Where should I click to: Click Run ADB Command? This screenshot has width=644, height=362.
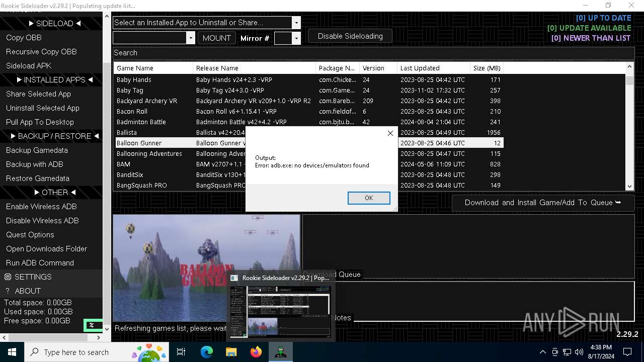[x=40, y=263]
